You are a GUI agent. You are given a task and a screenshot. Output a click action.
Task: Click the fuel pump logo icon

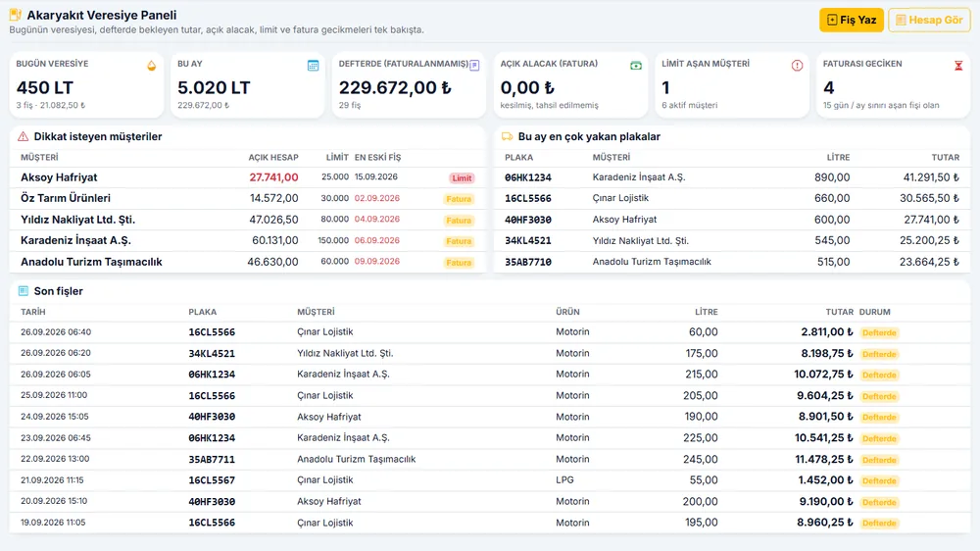[x=15, y=15]
